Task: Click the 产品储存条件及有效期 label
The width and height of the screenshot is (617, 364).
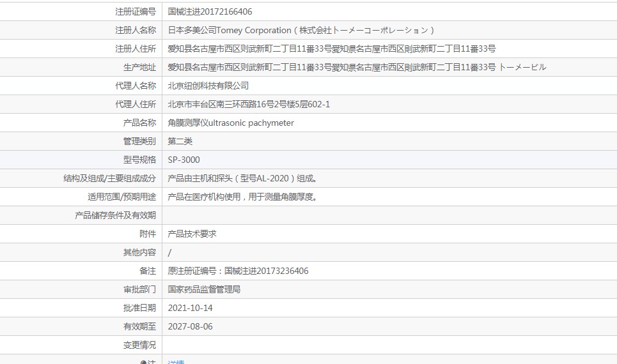Action: click(x=115, y=215)
